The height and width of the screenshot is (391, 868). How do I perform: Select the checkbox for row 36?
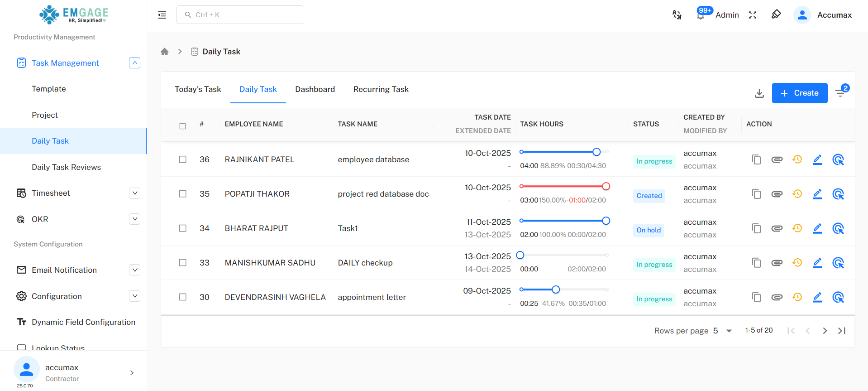[183, 159]
